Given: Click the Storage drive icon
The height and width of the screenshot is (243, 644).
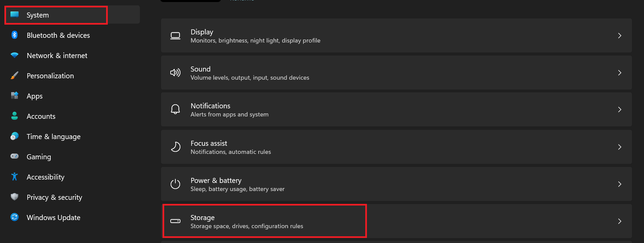Looking at the screenshot, I should point(175,221).
